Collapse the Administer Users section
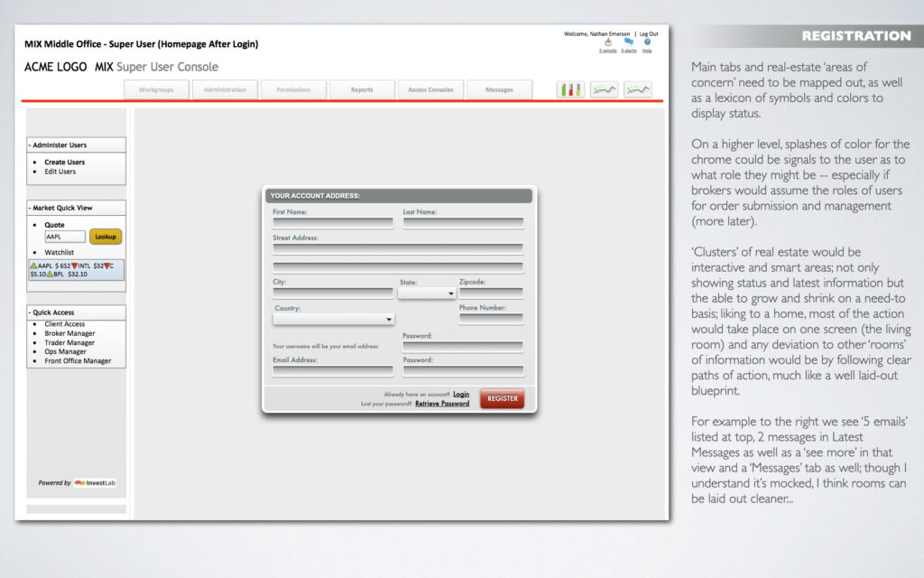924x578 pixels. (x=76, y=144)
